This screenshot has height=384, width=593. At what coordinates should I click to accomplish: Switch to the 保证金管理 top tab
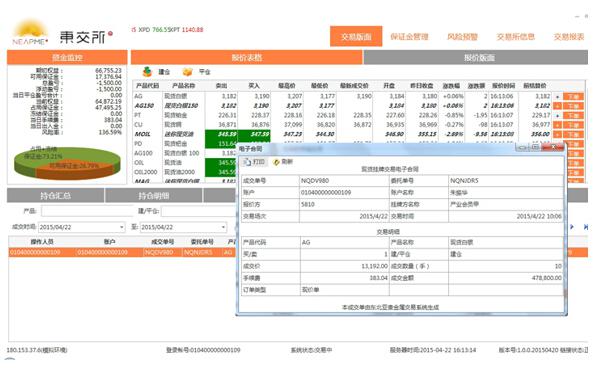409,37
